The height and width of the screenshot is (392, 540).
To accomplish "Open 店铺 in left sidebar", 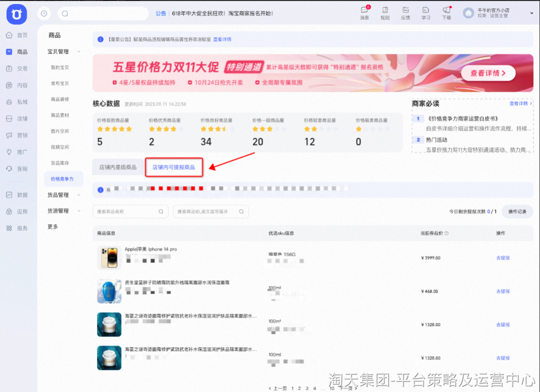I will (17, 118).
